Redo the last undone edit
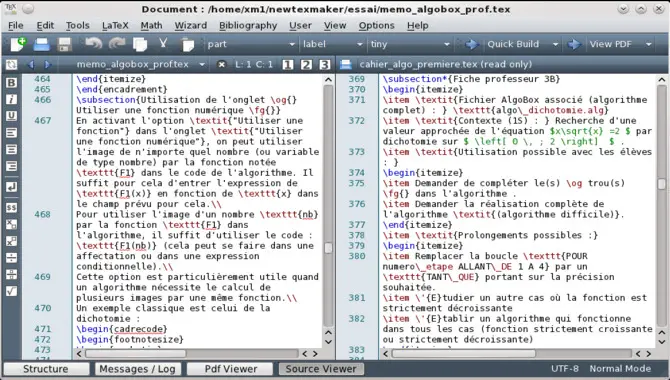Screen dimensions: 670x380 (x=116, y=44)
